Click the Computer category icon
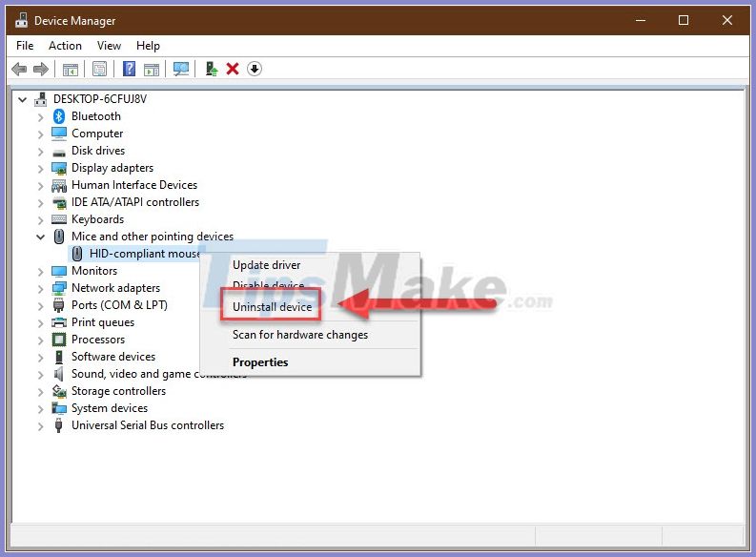The image size is (756, 557). point(59,134)
